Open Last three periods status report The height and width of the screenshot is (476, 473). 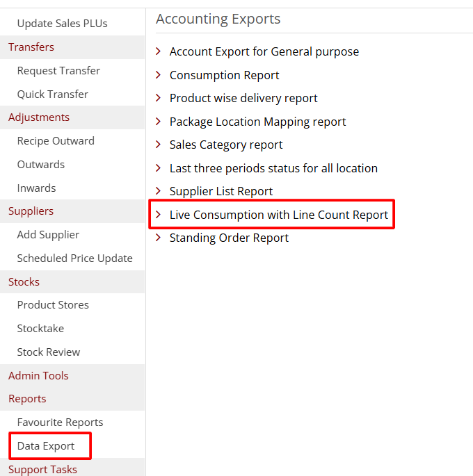tap(273, 168)
